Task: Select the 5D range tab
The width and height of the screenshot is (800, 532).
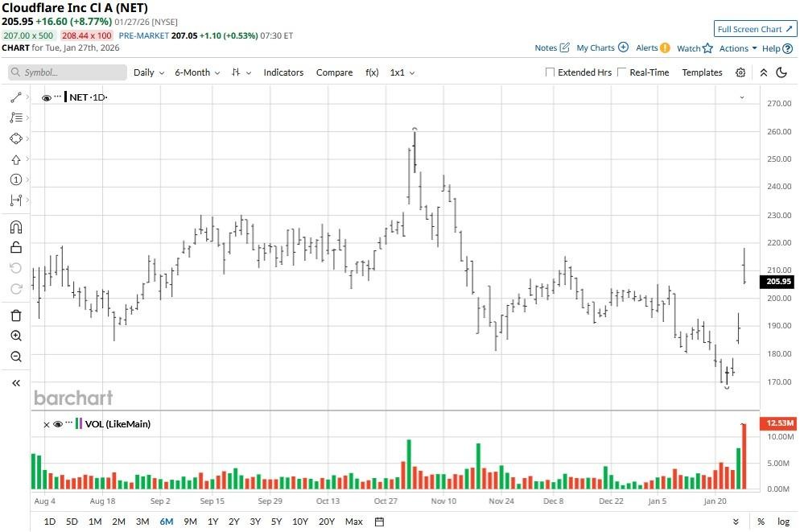Action: pos(72,522)
